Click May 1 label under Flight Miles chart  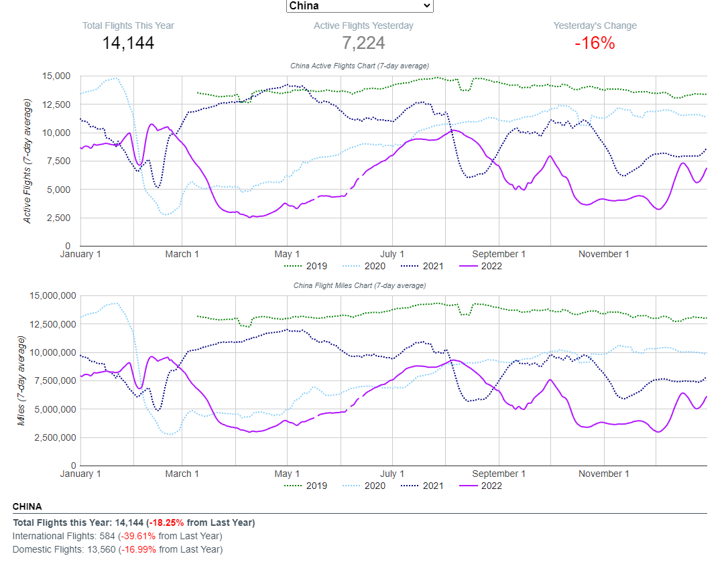[287, 474]
